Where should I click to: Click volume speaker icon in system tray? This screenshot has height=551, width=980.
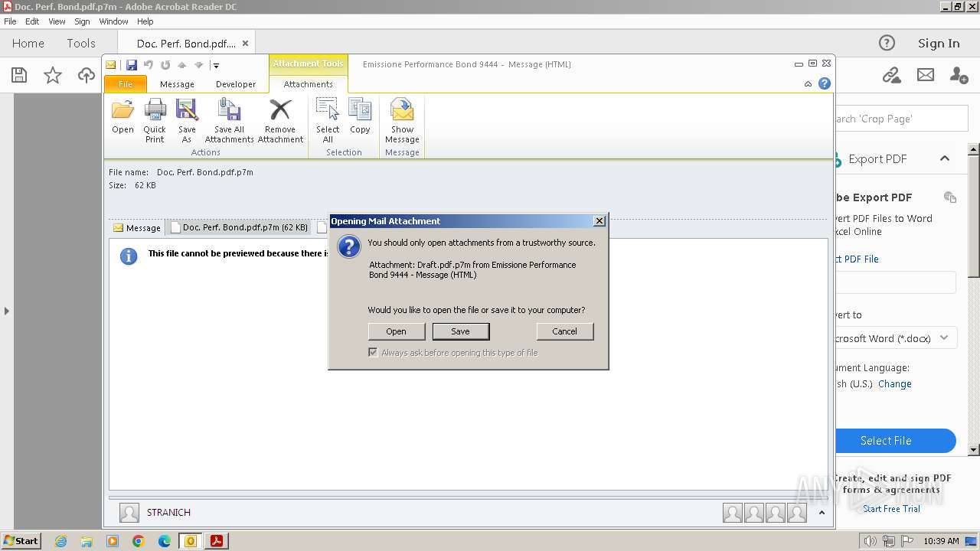(x=871, y=541)
